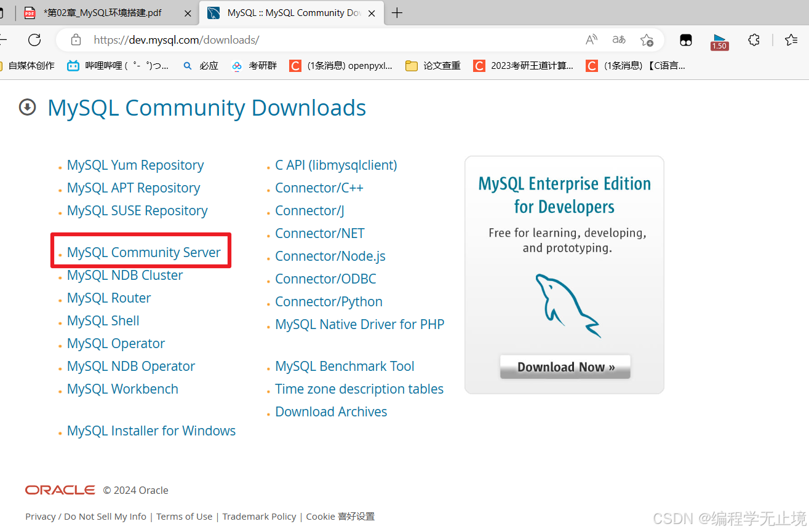
Task: Open MySQL SUSE Repository link
Action: pos(137,211)
